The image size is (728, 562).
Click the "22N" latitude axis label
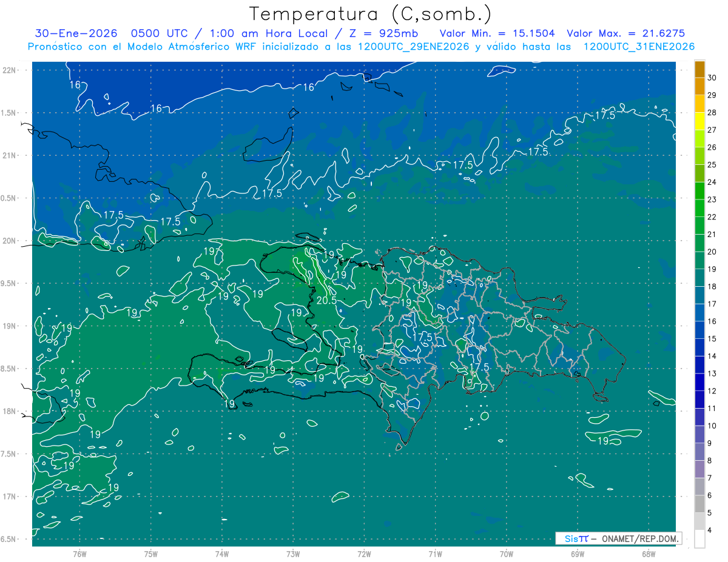click(10, 70)
